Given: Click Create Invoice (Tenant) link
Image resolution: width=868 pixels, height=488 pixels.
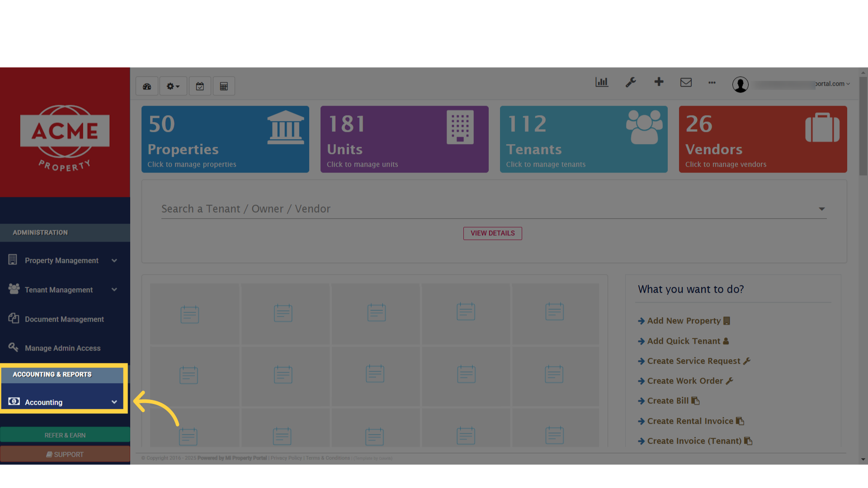Looking at the screenshot, I should coord(695,441).
